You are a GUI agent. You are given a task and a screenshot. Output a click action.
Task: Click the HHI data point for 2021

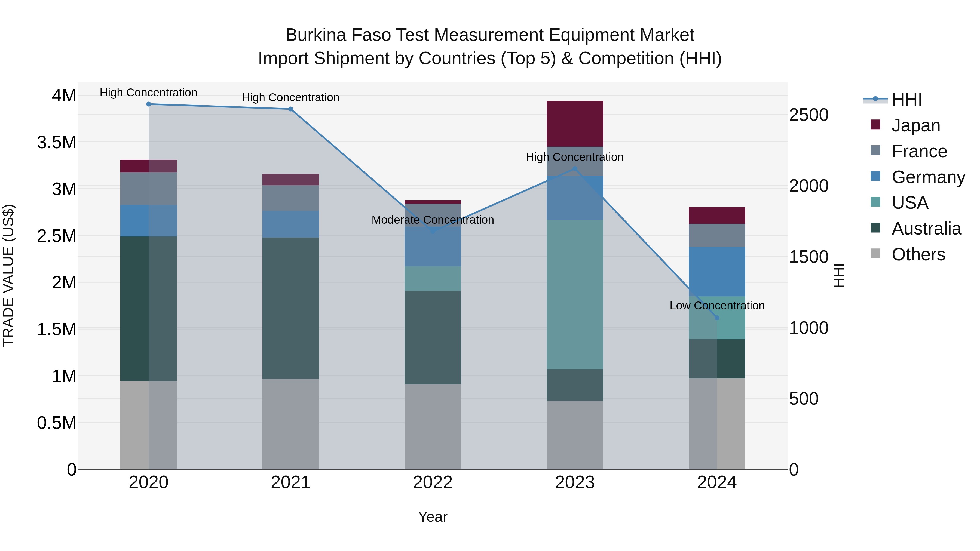coord(291,109)
